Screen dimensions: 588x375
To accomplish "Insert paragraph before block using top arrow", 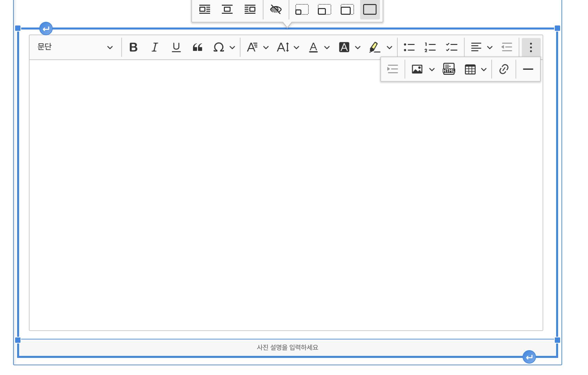I will click(x=46, y=29).
